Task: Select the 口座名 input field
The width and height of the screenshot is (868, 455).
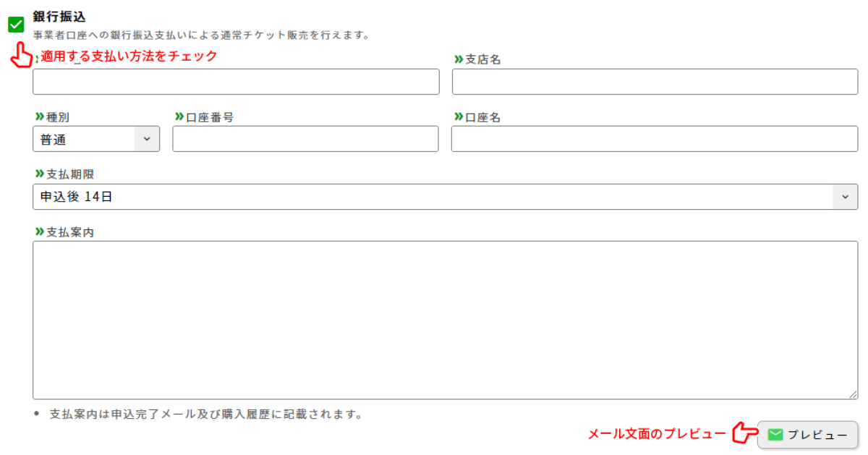Action: tap(655, 139)
